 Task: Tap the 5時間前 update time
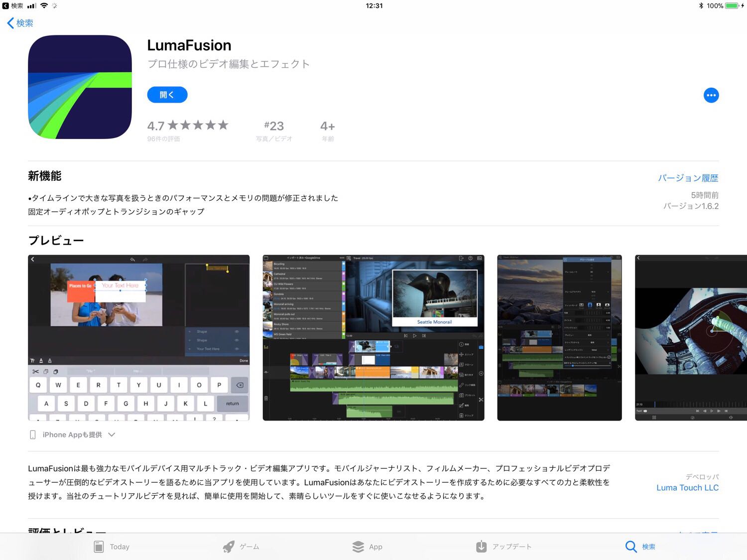point(705,195)
